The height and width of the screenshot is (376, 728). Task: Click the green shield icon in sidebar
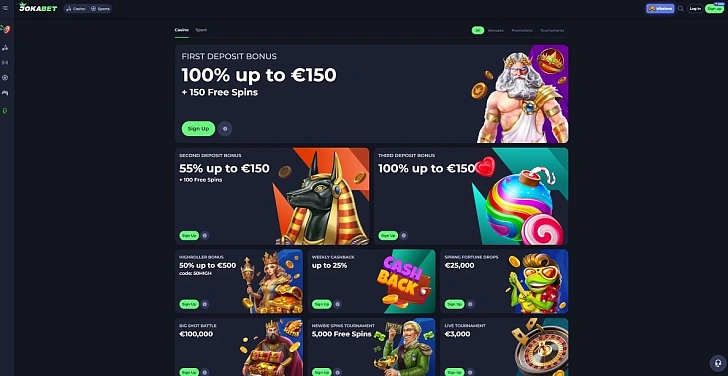tap(5, 111)
